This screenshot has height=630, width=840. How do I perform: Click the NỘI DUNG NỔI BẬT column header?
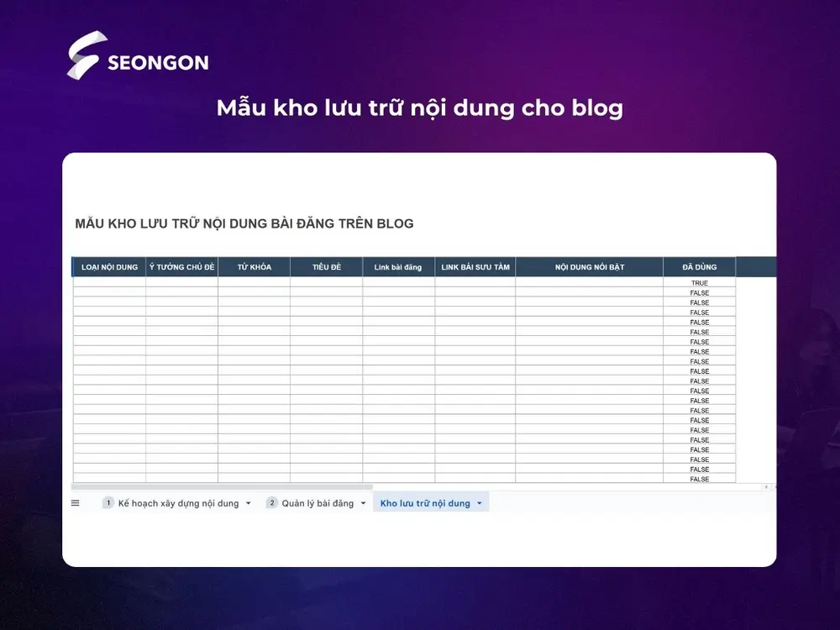pos(590,267)
